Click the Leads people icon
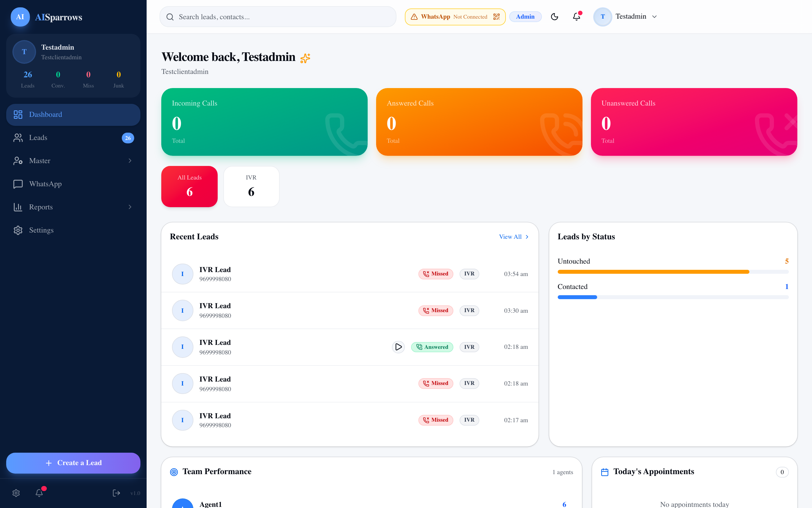Screen dimensions: 812x508 click(x=18, y=138)
